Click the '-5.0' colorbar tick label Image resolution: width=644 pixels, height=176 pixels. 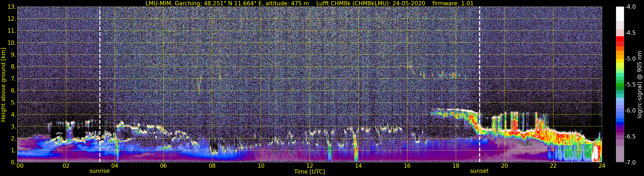630,59
